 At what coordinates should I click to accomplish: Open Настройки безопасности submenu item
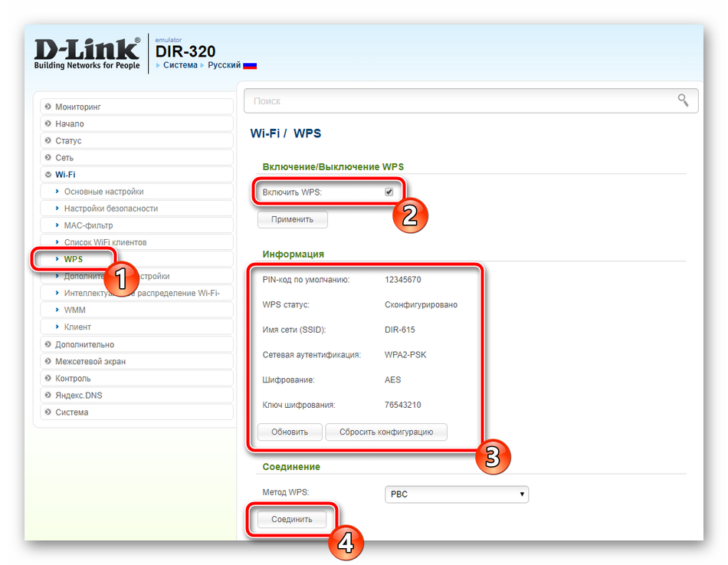[136, 209]
